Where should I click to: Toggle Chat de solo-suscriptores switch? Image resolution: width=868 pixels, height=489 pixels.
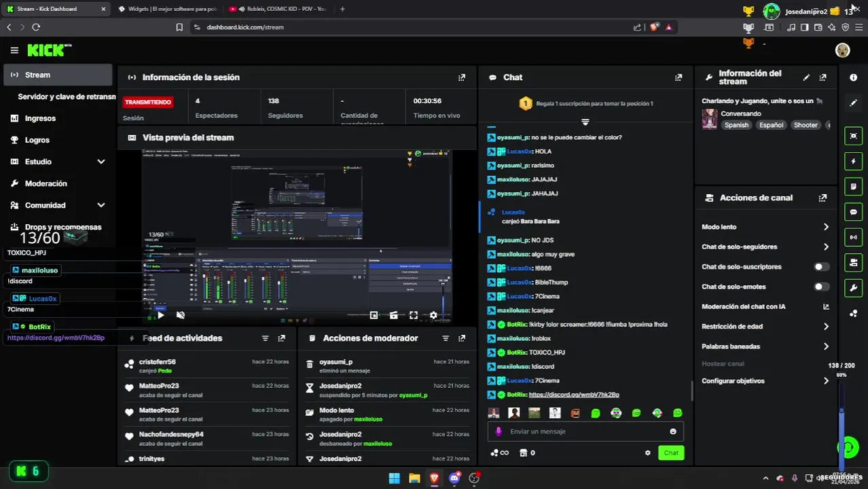click(822, 267)
